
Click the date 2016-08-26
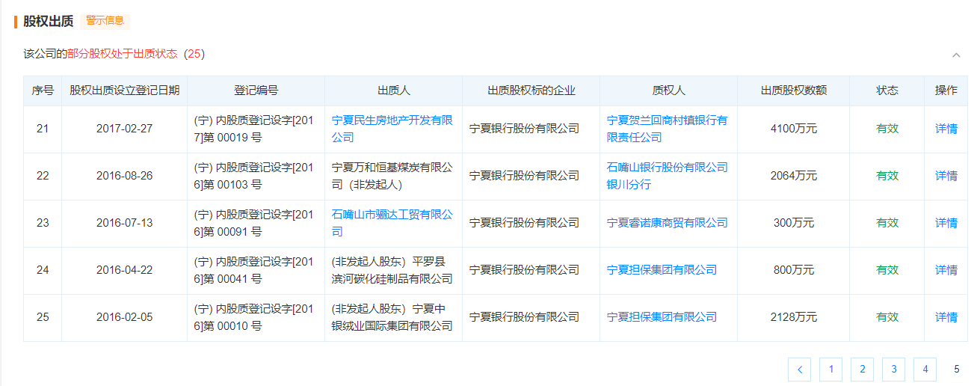[125, 176]
